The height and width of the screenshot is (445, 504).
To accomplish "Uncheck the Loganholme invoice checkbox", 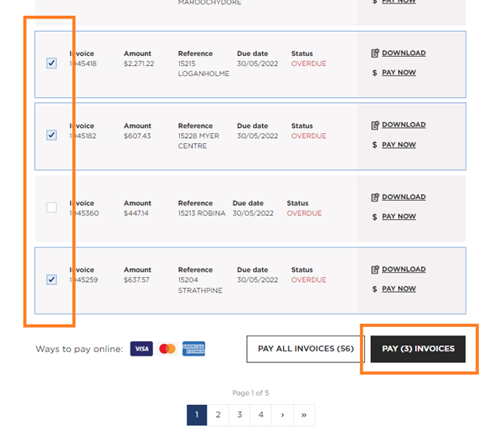I will coord(52,63).
